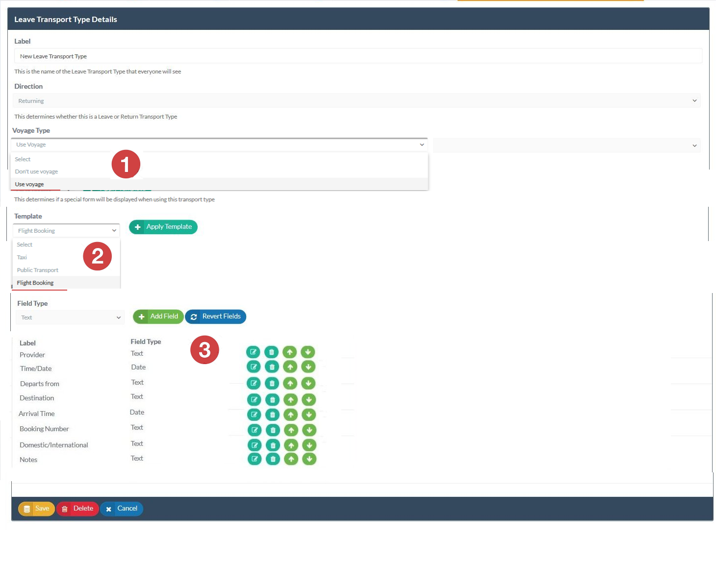Click the Apply Template button
The width and height of the screenshot is (716, 588).
(x=163, y=227)
